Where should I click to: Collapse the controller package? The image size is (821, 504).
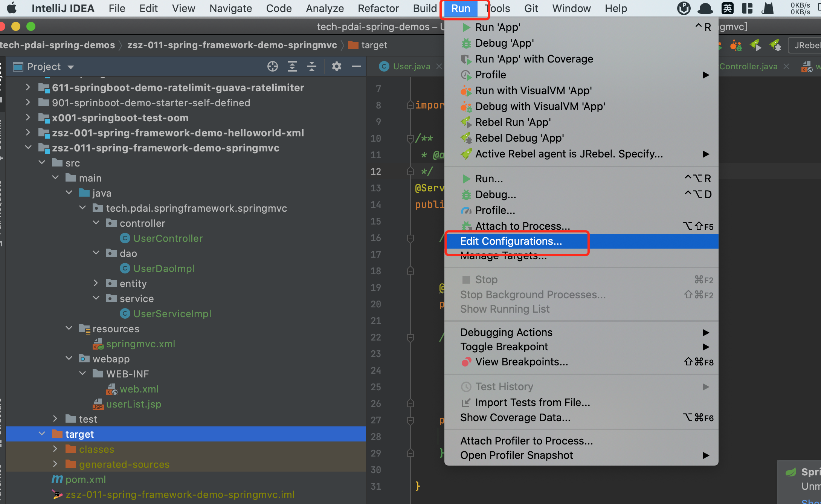tap(96, 223)
